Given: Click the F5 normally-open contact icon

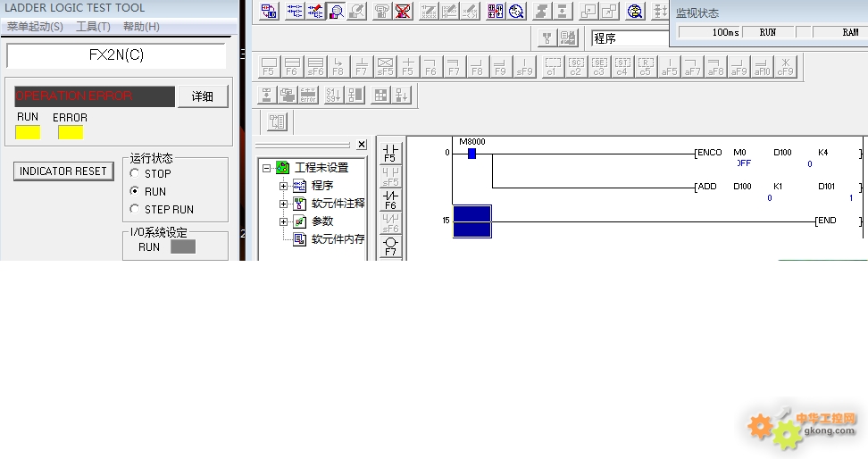Looking at the screenshot, I should pos(389,153).
